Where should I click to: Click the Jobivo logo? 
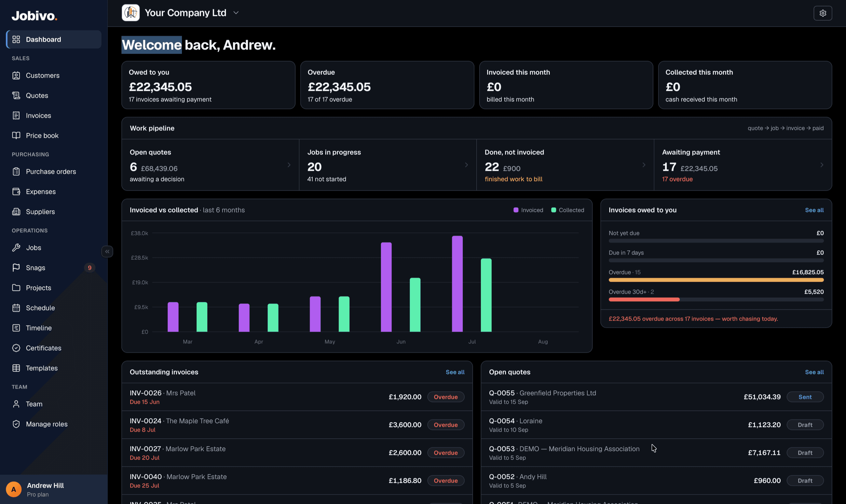click(x=34, y=16)
